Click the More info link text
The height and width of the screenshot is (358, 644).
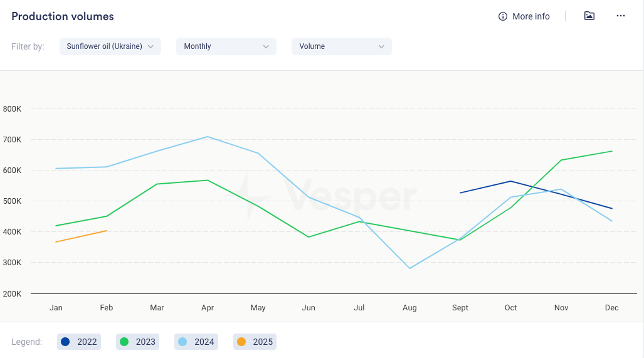[x=531, y=16]
